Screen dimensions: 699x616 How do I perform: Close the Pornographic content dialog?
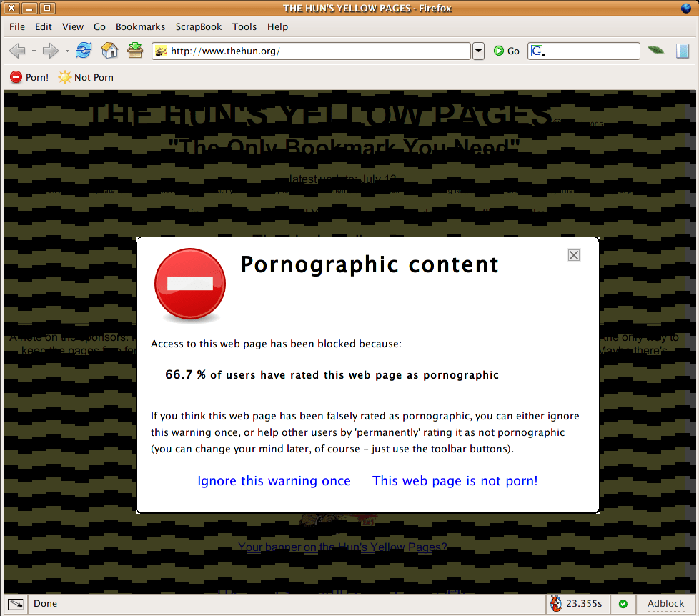574,255
